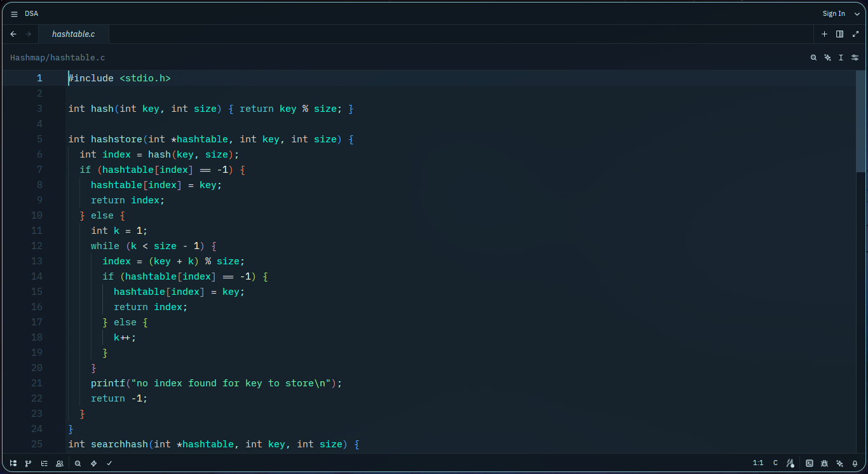
Task: Zoom the pane to full size
Action: click(x=855, y=34)
